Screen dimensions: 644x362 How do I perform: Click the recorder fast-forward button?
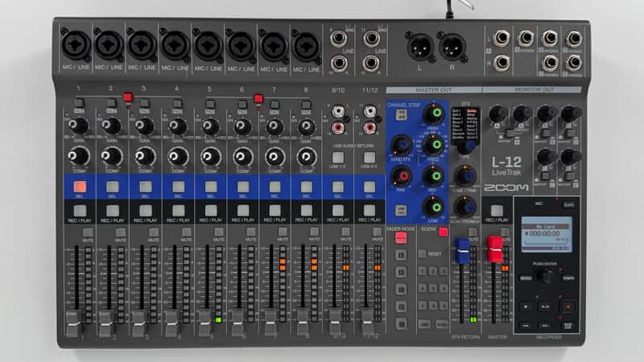545,326
